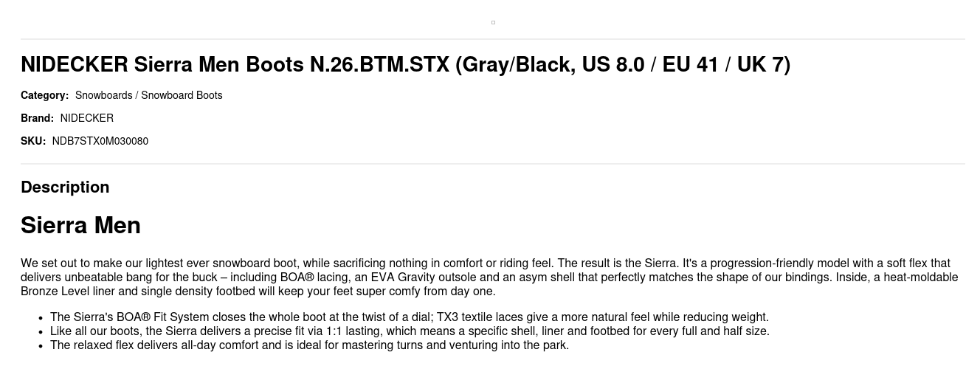This screenshot has width=980, height=386.
Task: Open the Snowboards / Snowboard Boots category link
Action: pos(148,95)
